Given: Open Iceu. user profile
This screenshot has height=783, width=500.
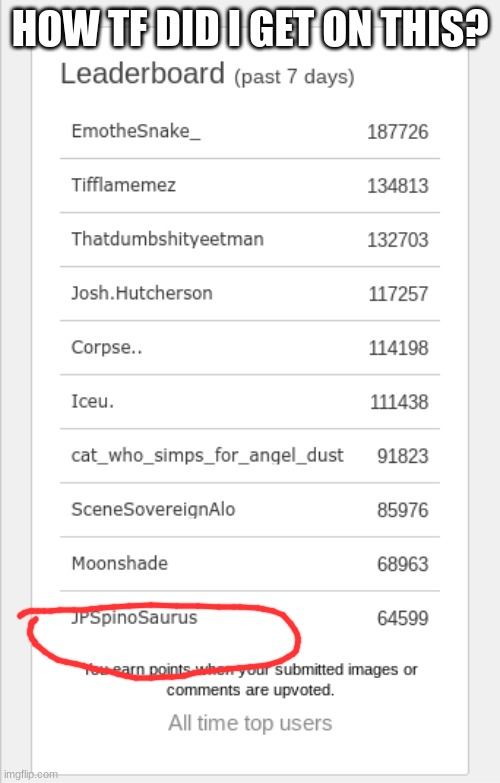Looking at the screenshot, I should [x=93, y=401].
